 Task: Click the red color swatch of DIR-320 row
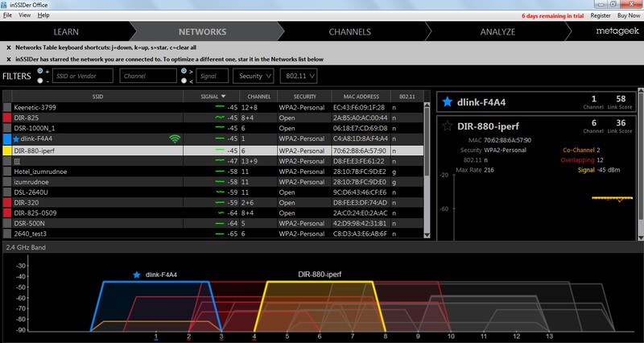pos(7,203)
